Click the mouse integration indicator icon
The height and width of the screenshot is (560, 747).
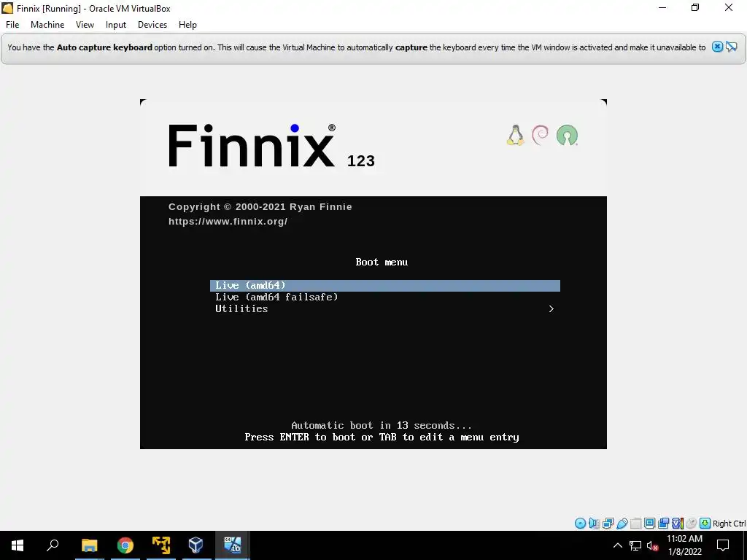tap(692, 524)
